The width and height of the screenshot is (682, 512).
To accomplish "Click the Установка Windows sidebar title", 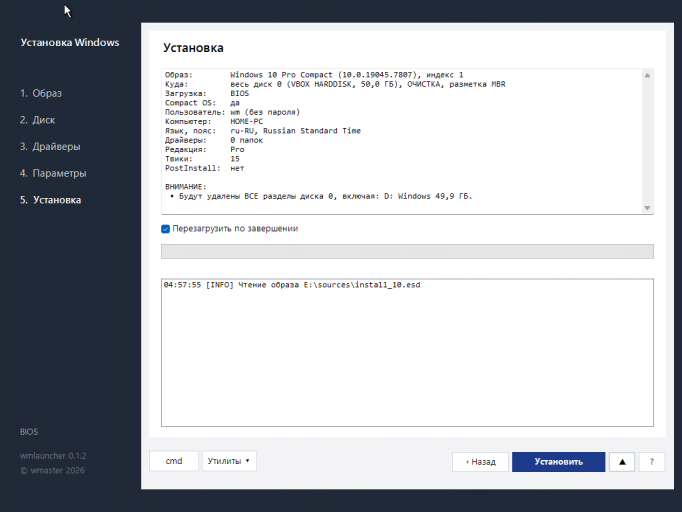I will 70,43.
